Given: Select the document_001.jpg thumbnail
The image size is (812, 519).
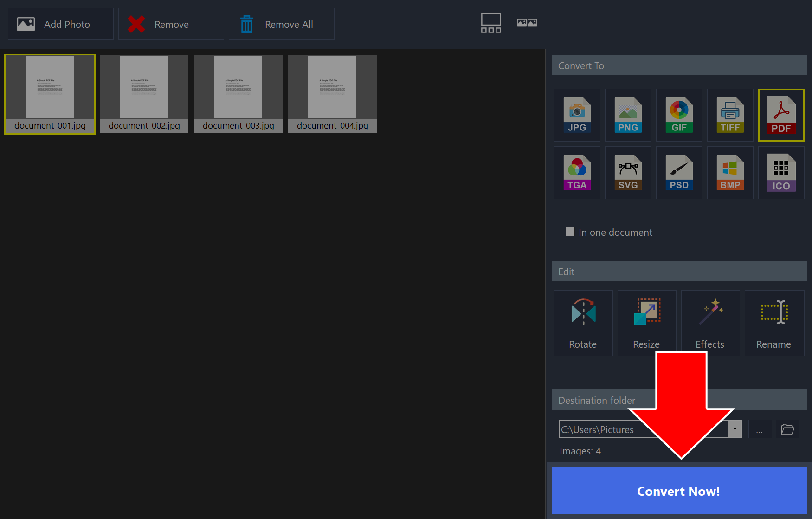Looking at the screenshot, I should click(50, 94).
